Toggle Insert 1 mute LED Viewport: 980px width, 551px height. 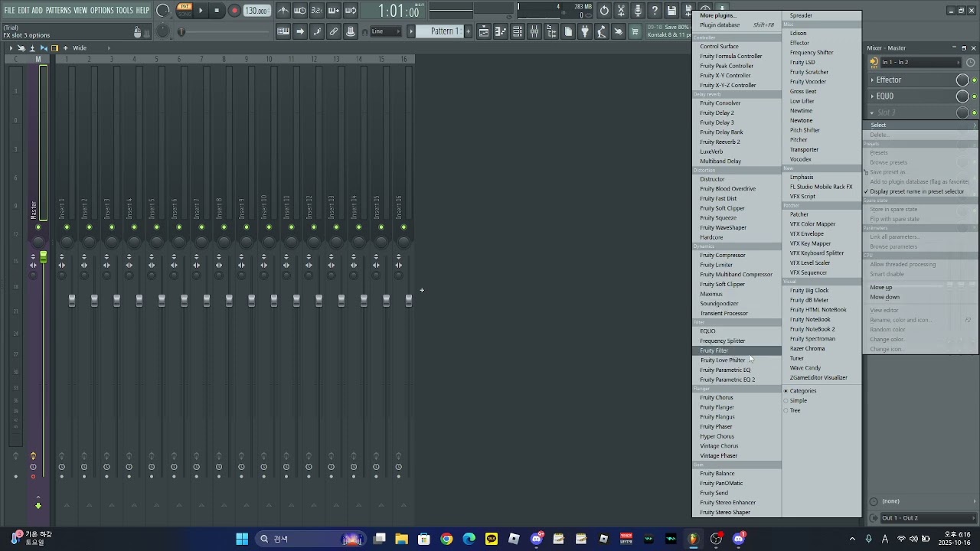pyautogui.click(x=67, y=227)
